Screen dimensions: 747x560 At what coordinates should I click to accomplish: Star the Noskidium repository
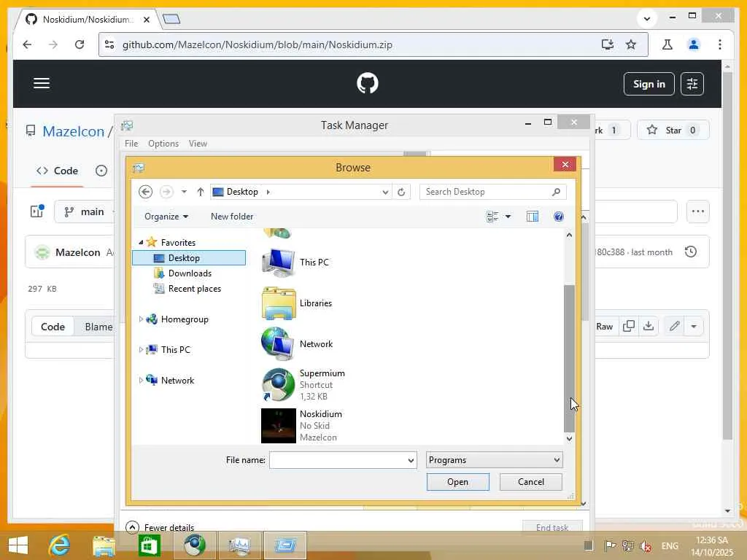(x=672, y=130)
